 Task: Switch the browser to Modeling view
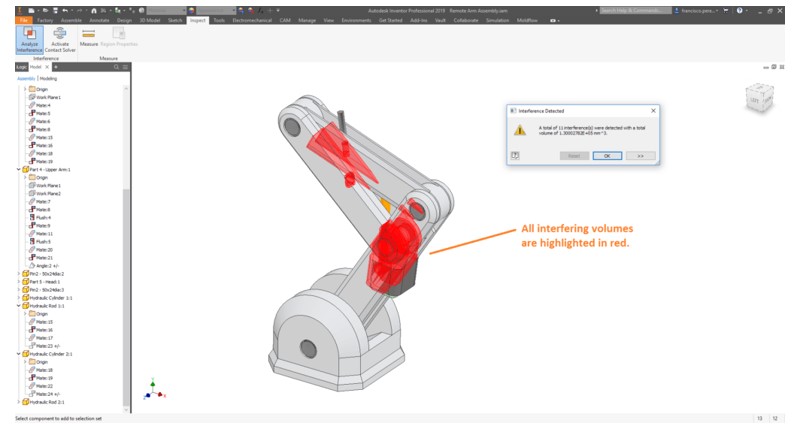(48, 77)
